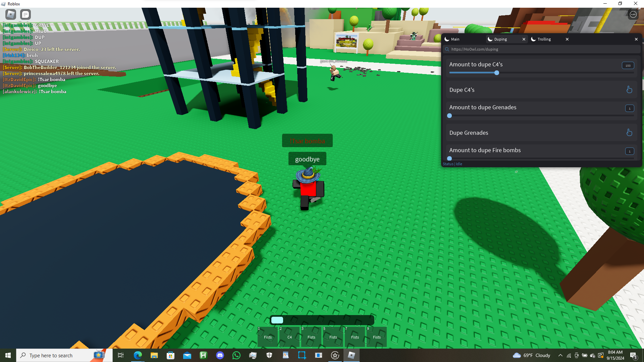Click the value box for Fire bombs amount
Image resolution: width=644 pixels, height=362 pixels.
[x=630, y=151]
